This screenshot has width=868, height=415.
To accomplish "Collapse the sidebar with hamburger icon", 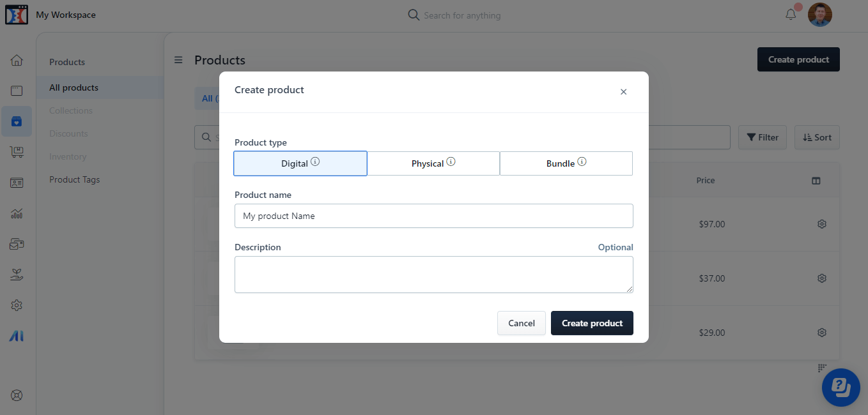I will pos(178,59).
